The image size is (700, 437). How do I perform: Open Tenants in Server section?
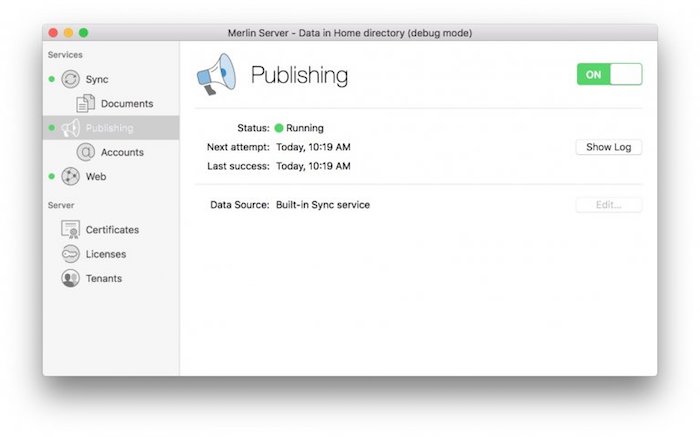[104, 278]
